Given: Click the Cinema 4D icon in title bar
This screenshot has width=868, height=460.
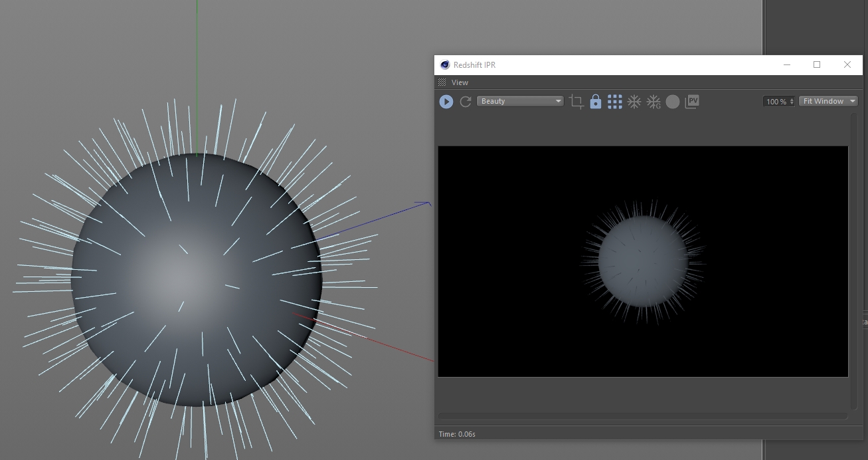Looking at the screenshot, I should pos(445,65).
